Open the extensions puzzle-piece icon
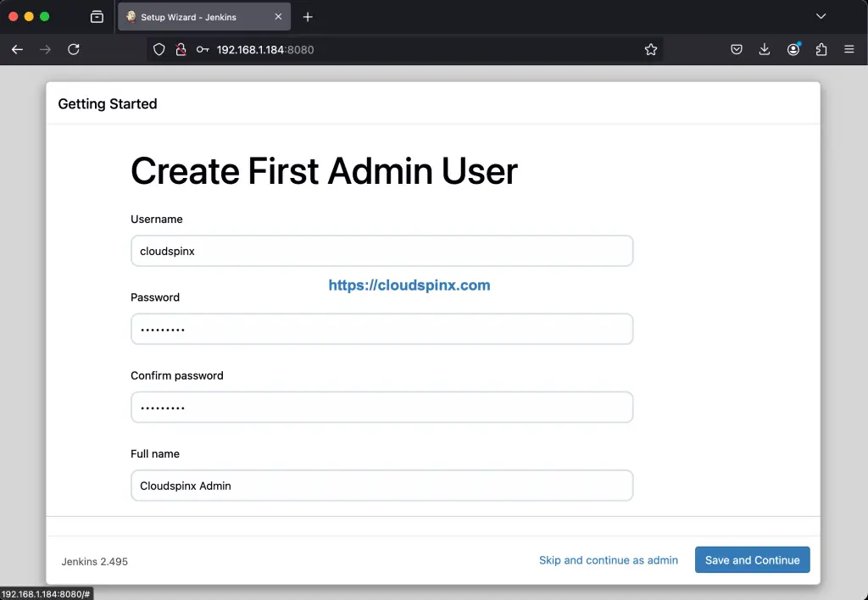Image resolution: width=868 pixels, height=600 pixels. pos(821,49)
